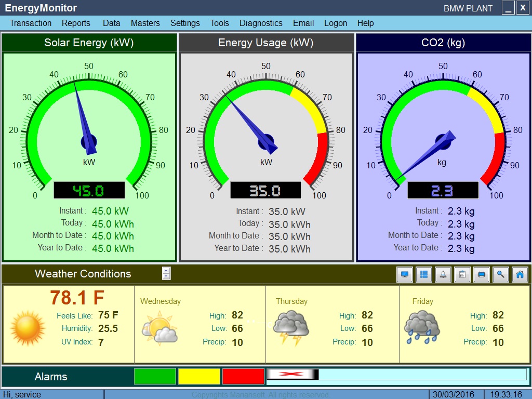The width and height of the screenshot is (532, 399).
Task: Click Wednesday partly cloudy icon
Action: pos(160,329)
